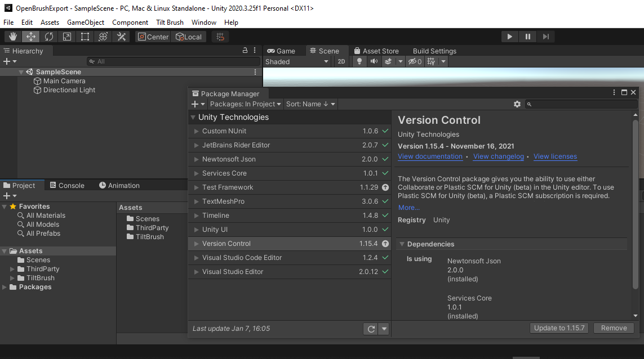Start Play mode

510,37
